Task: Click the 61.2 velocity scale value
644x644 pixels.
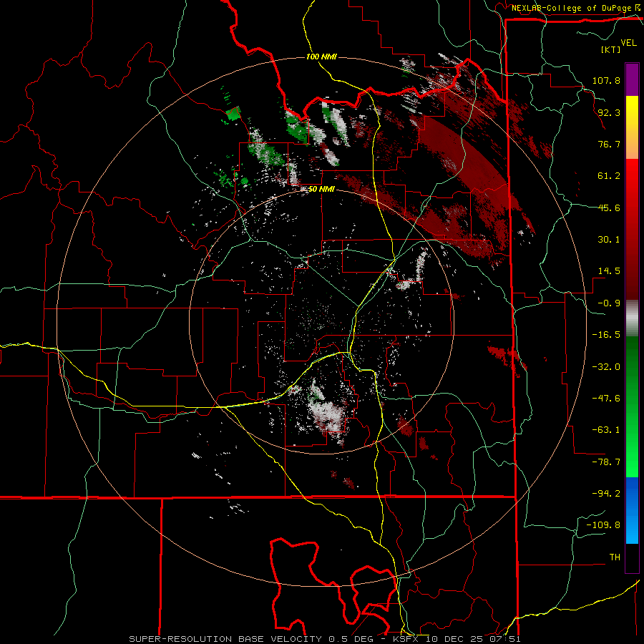Action: pos(609,176)
